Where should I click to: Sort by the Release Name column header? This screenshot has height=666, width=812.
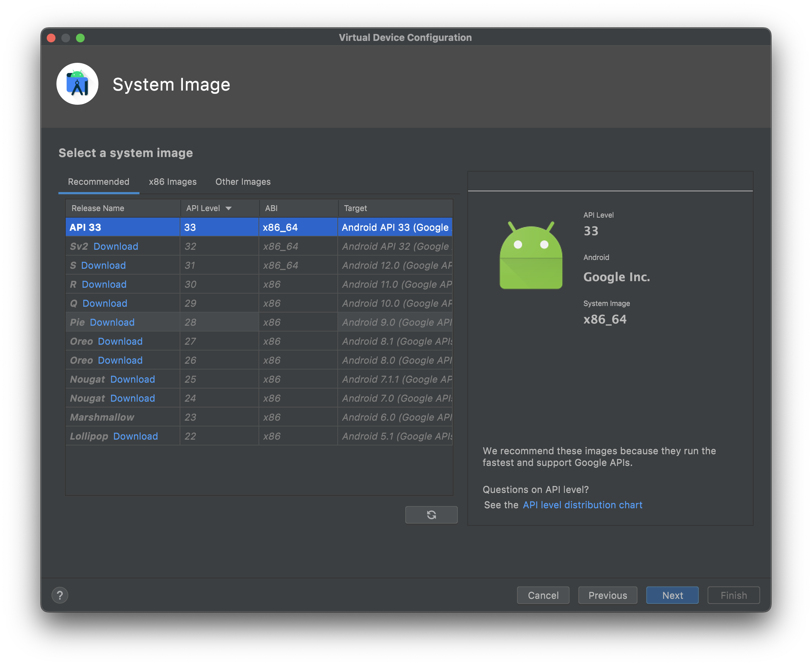(x=98, y=208)
